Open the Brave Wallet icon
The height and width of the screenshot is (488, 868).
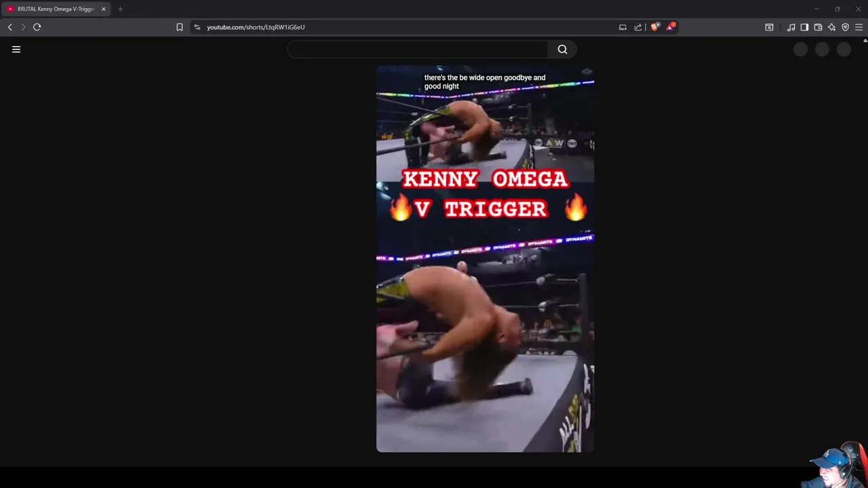[x=818, y=27]
